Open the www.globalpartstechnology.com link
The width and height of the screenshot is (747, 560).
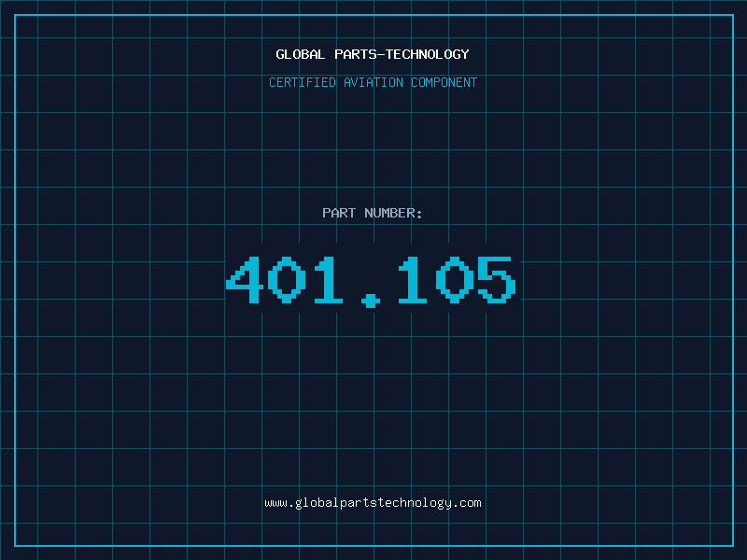tap(373, 503)
